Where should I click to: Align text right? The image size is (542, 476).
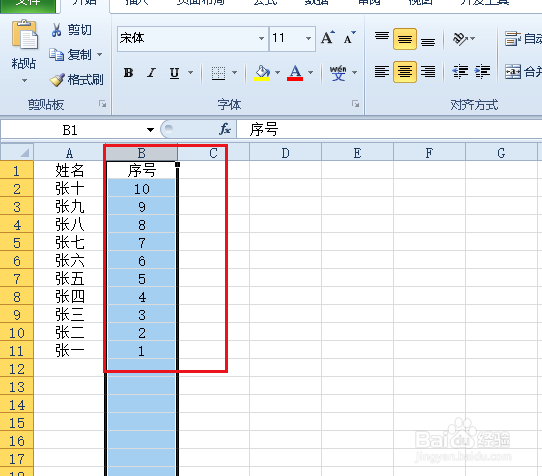coord(428,72)
